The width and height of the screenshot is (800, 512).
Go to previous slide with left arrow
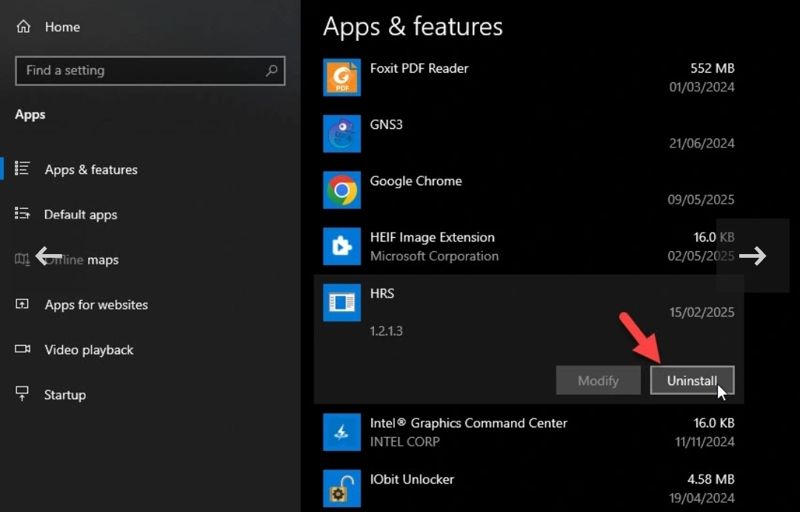[48, 256]
